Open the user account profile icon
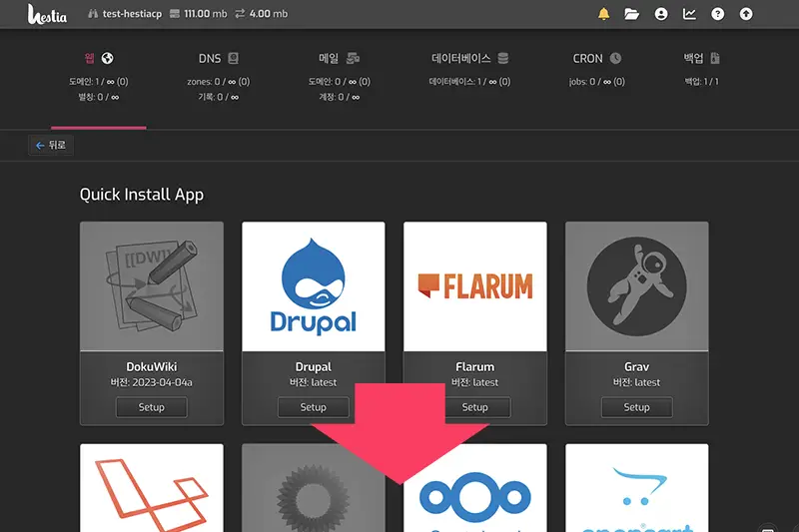Screen dimensions: 799x532 (x=661, y=14)
